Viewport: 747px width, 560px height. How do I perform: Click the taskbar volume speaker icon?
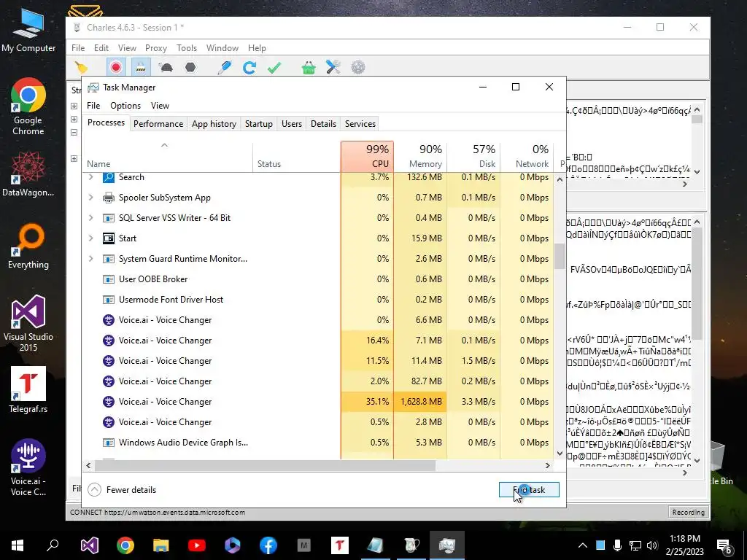coord(652,545)
